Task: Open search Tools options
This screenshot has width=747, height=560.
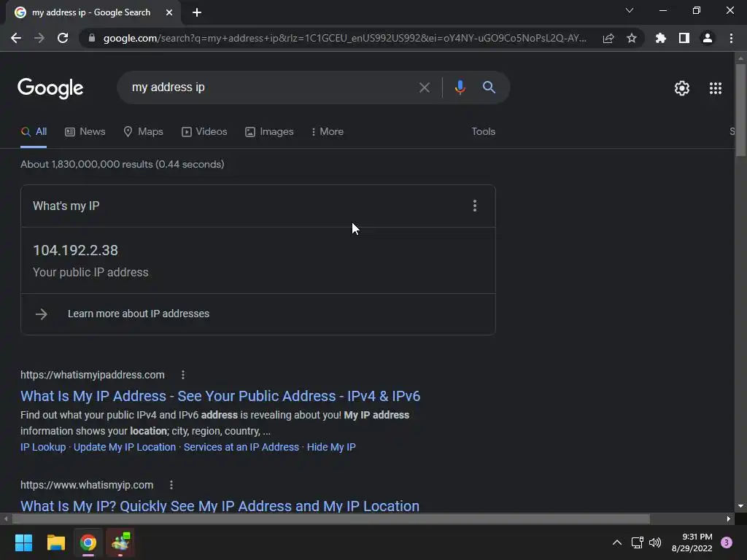Action: [x=483, y=132]
